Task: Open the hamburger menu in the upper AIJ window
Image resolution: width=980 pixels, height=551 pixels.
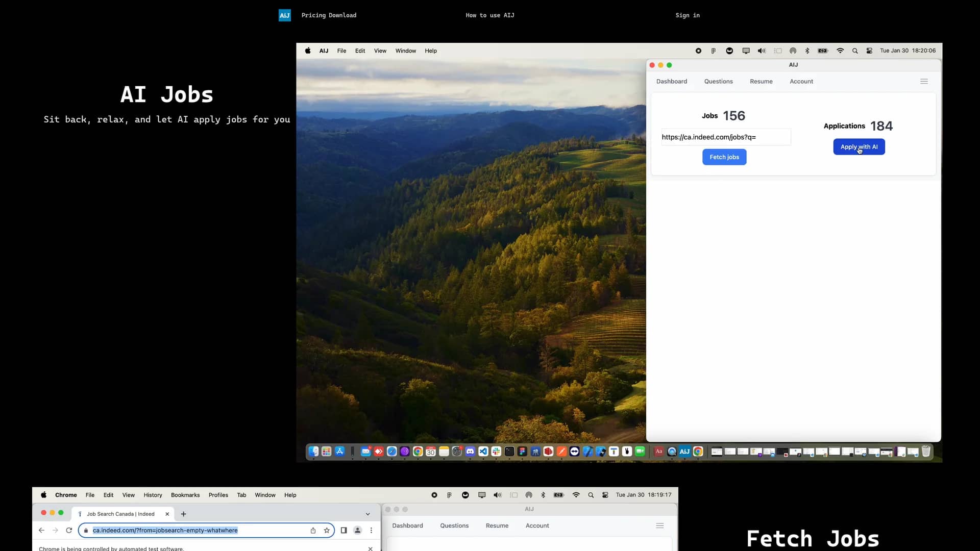Action: pos(924,82)
